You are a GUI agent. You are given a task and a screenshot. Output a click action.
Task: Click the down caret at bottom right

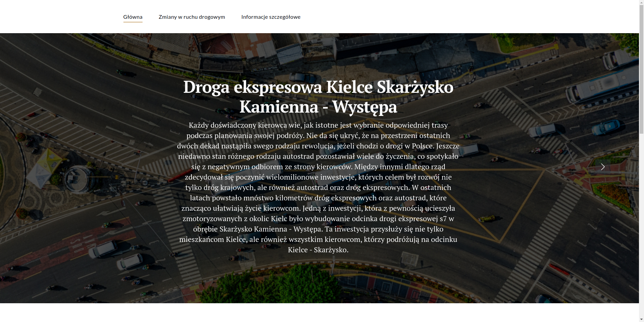[x=641, y=319]
